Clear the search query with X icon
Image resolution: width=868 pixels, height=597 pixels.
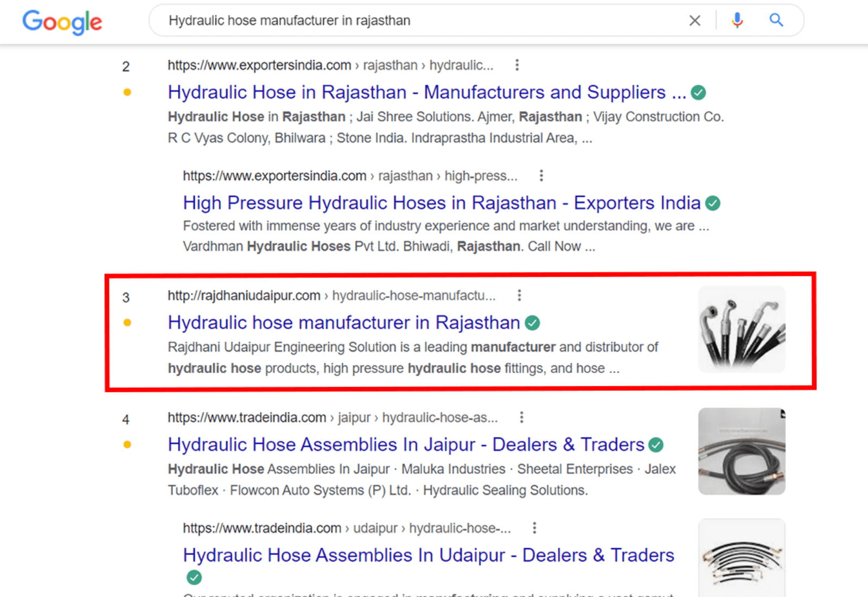coord(694,21)
